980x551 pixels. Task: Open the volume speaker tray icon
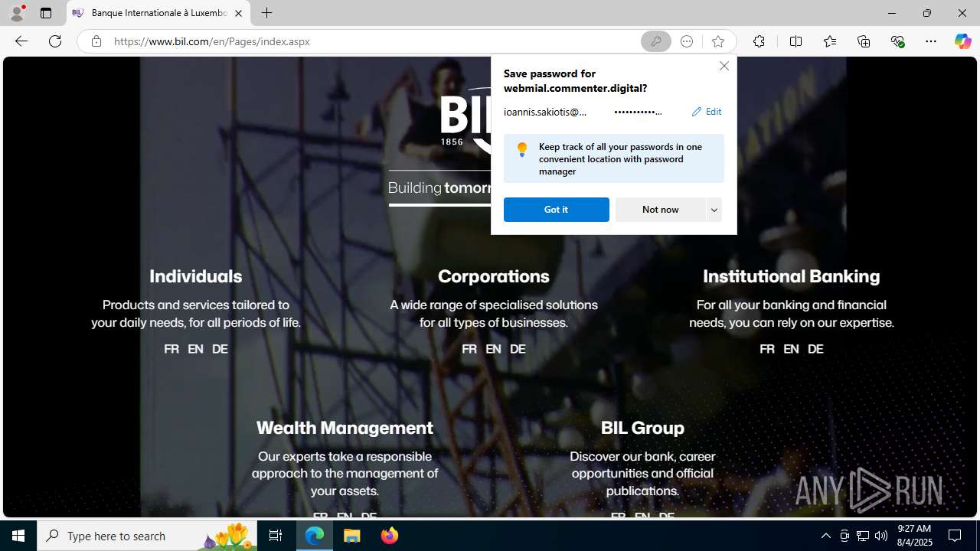[881, 536]
